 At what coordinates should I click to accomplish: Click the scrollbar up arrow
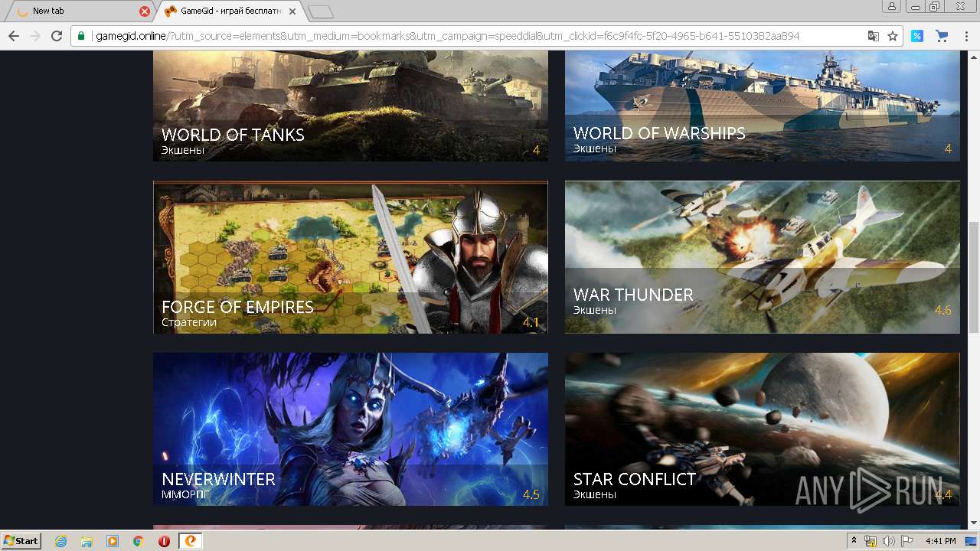[973, 56]
